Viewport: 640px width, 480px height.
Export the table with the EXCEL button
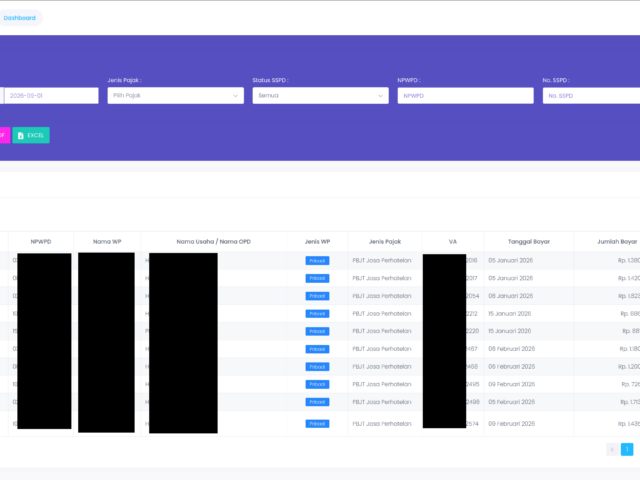[31, 135]
